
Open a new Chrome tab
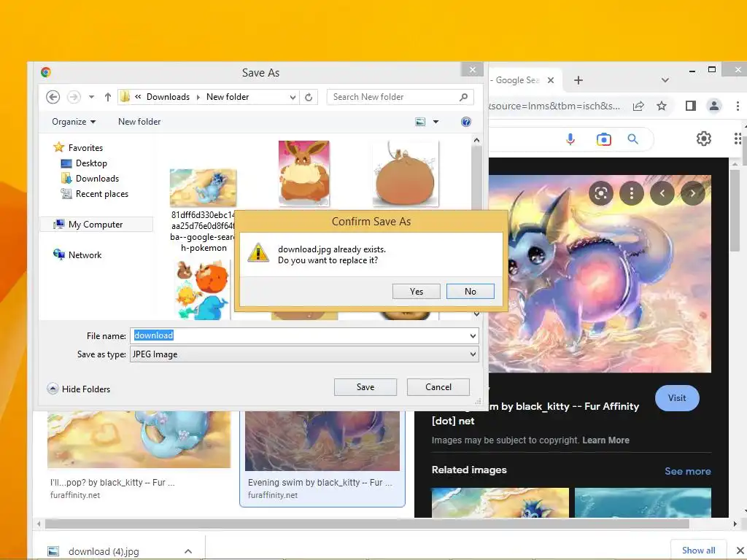pos(578,80)
